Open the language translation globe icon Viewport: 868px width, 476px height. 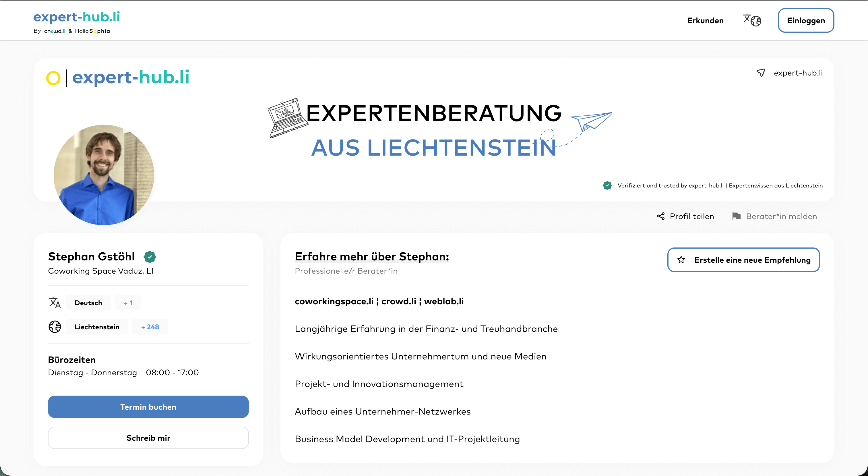(752, 20)
